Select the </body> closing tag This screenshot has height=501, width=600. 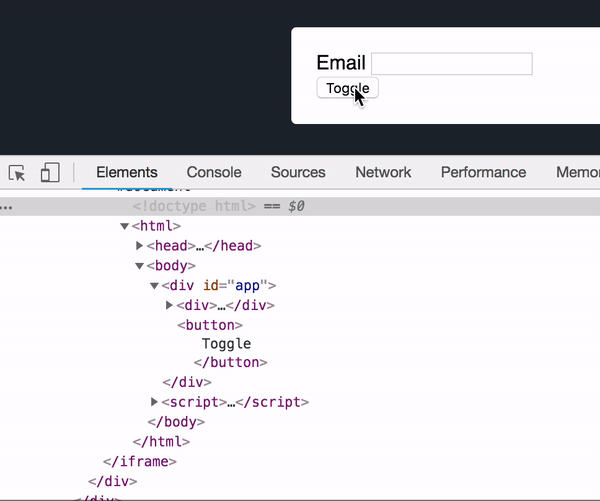click(x=176, y=422)
